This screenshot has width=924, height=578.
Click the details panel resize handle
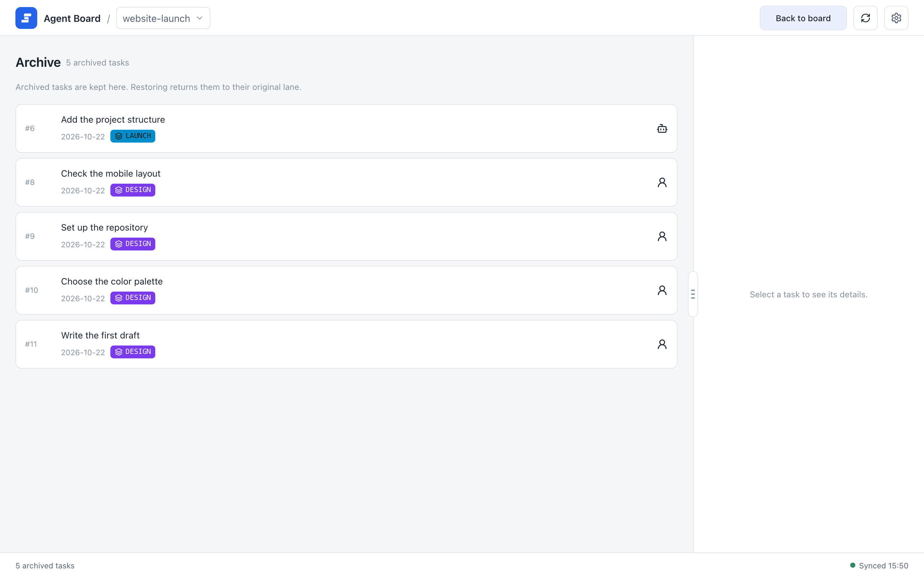(693, 294)
